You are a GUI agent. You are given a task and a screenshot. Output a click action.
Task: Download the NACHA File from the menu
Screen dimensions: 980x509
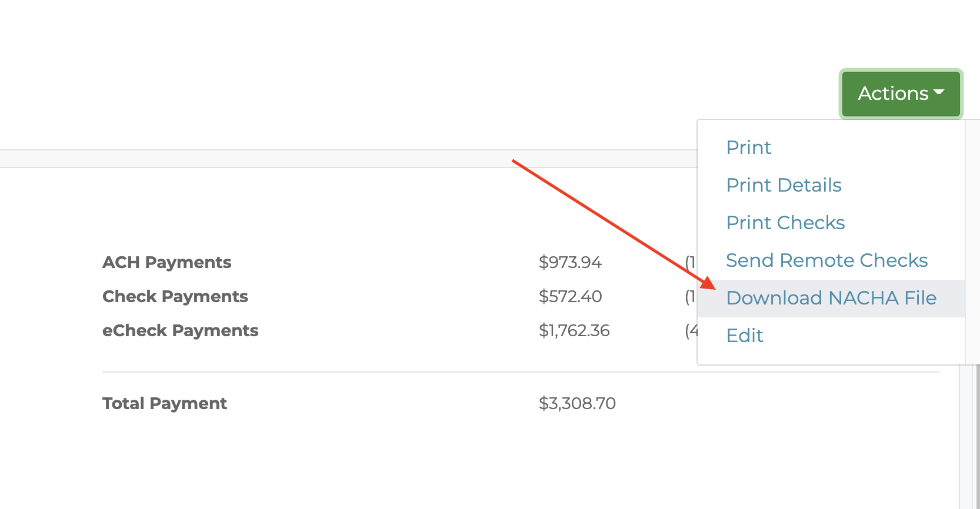tap(831, 298)
